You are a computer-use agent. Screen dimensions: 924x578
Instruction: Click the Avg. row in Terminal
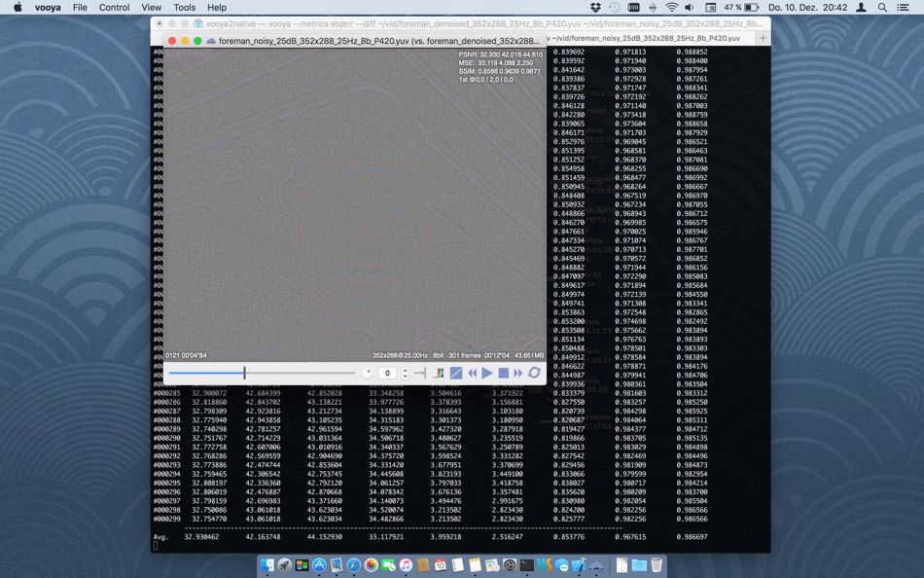(430, 537)
